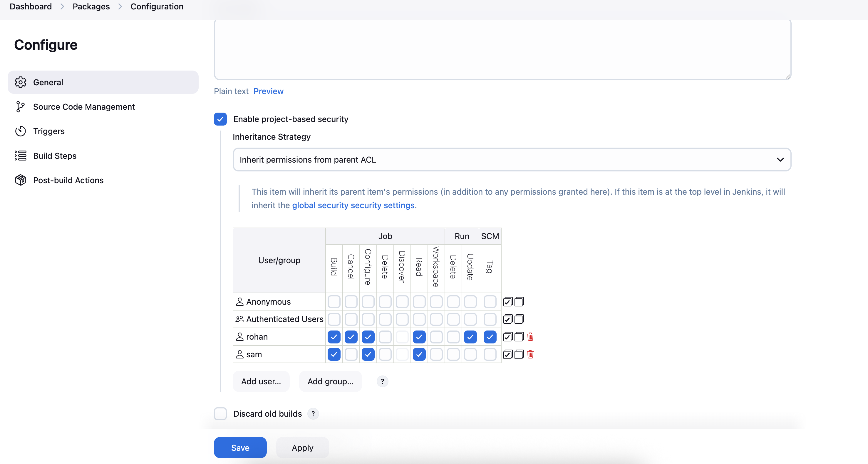Screen dimensions: 868x464
Task: Click help icon beside Discard old builds
Action: 313,414
